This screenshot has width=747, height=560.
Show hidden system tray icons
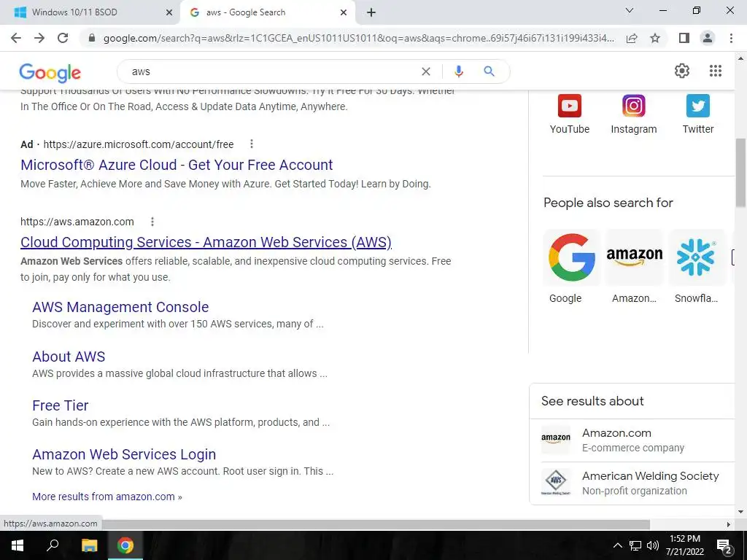click(x=617, y=545)
